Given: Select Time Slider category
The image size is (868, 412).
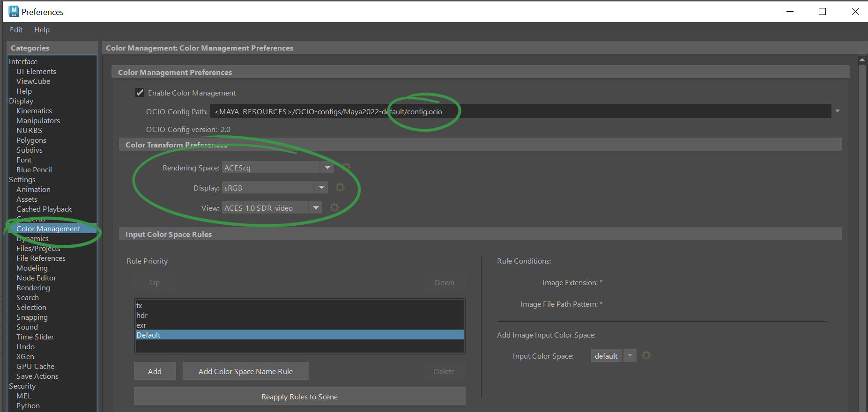Looking at the screenshot, I should coord(35,337).
